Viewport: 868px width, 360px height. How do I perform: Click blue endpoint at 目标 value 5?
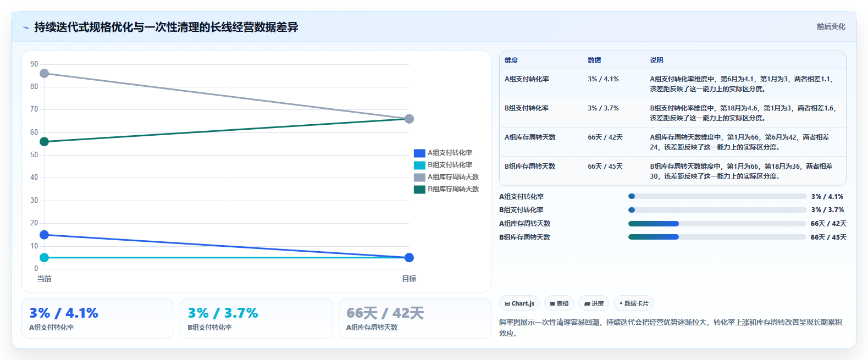pyautogui.click(x=409, y=258)
